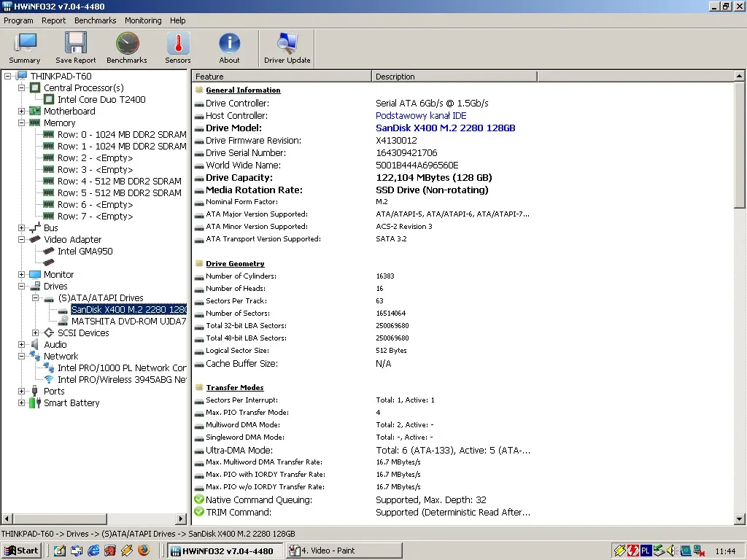Select the Audio node

[x=55, y=344]
